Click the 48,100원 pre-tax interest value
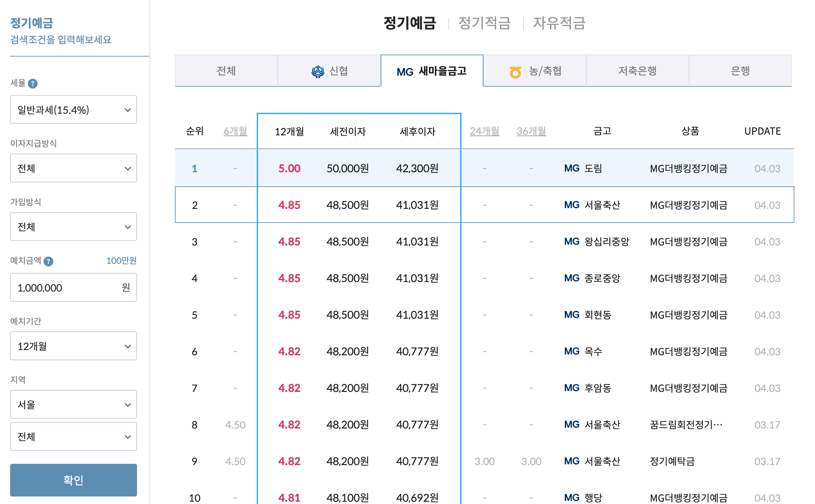815x504 pixels. pyautogui.click(x=347, y=498)
